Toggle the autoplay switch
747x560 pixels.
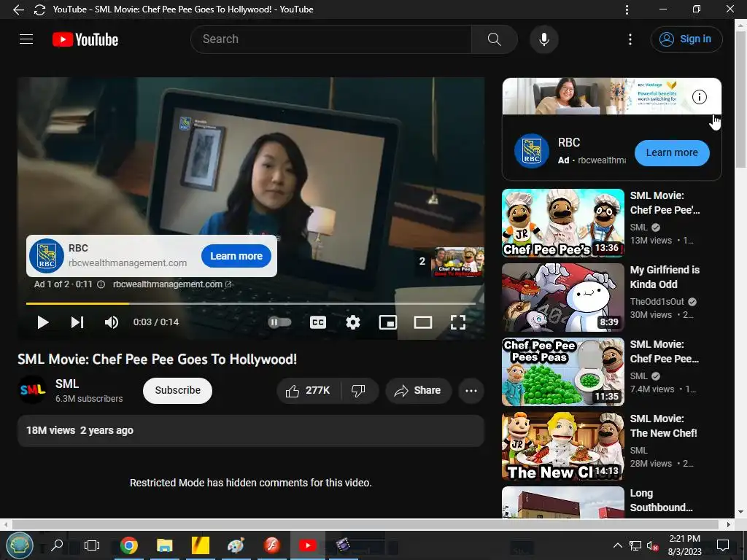(279, 322)
